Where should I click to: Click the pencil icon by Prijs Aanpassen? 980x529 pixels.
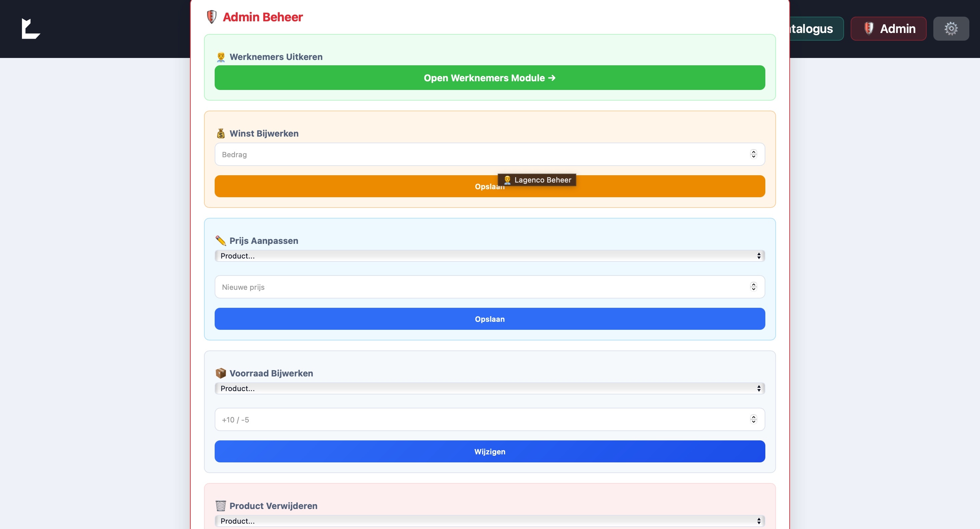coord(221,241)
